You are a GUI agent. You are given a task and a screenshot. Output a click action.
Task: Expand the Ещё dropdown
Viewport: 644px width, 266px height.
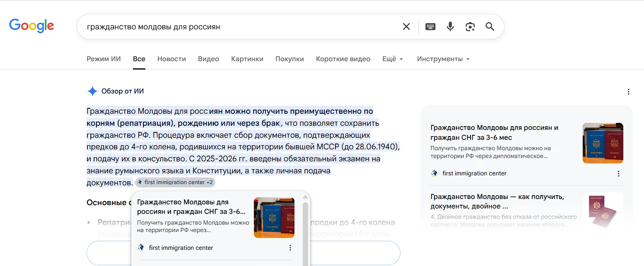coord(393,59)
